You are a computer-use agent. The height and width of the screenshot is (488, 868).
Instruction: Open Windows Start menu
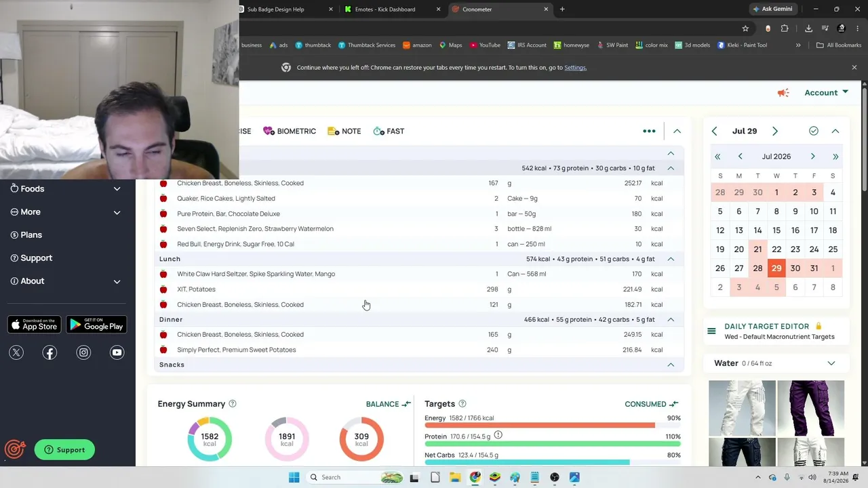(294, 477)
